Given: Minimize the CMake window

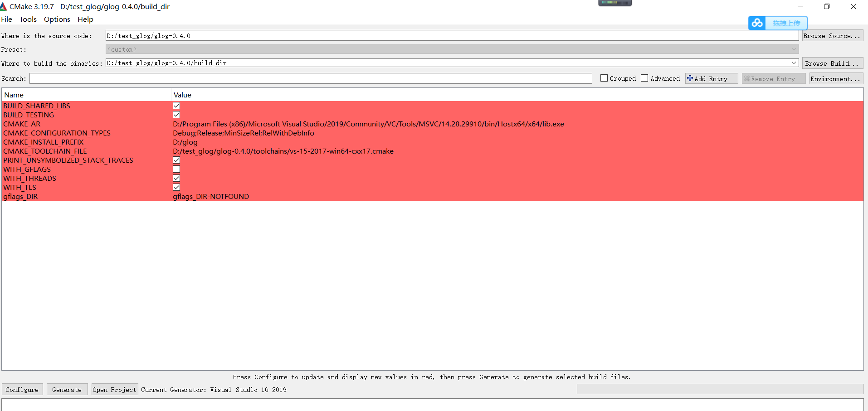Looking at the screenshot, I should (800, 6).
